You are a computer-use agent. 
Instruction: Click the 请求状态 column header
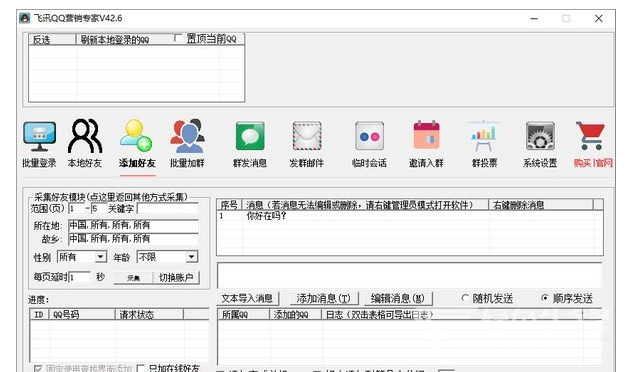click(x=150, y=314)
